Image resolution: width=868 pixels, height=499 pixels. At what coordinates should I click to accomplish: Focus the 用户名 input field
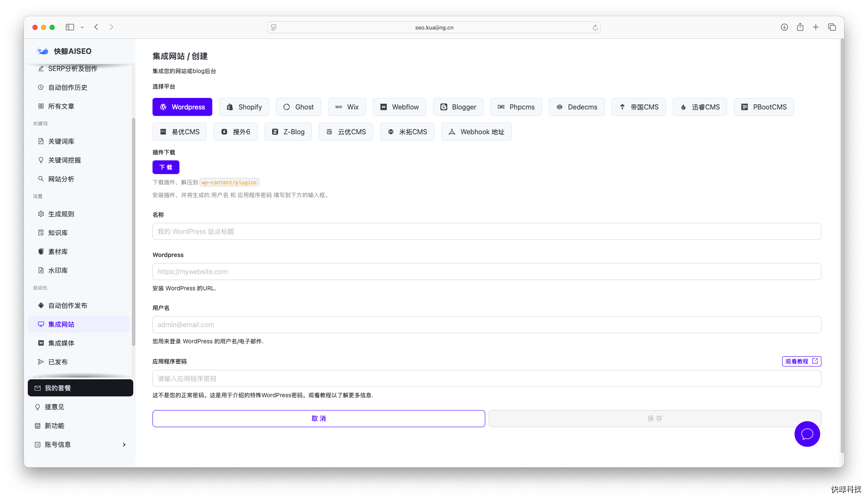pos(487,325)
